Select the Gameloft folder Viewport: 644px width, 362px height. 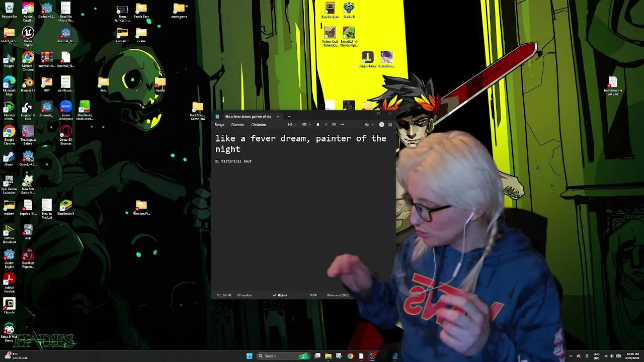pyautogui.click(x=122, y=35)
